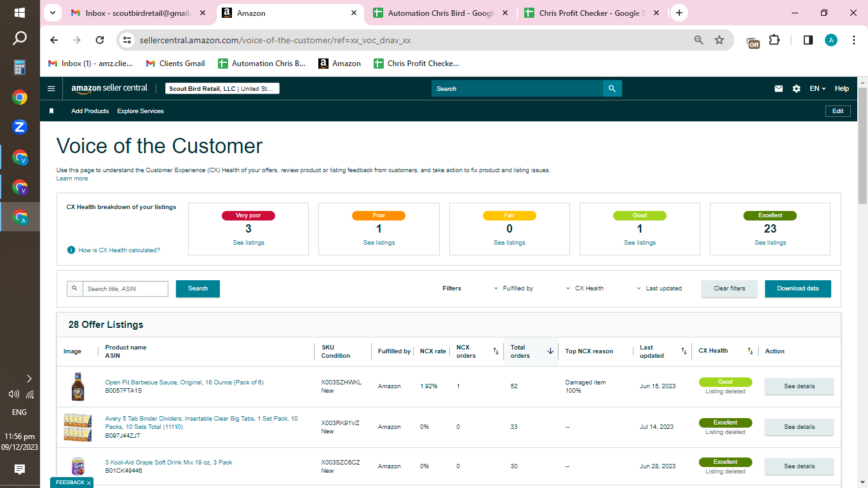The height and width of the screenshot is (488, 868).
Task: Open the Scout Bird Retail account switcher
Action: tap(222, 89)
